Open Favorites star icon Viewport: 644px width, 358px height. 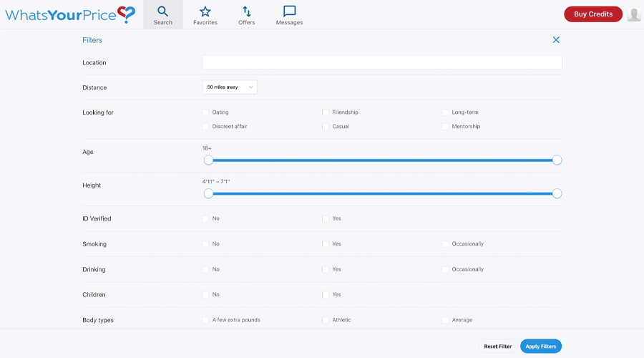[205, 11]
